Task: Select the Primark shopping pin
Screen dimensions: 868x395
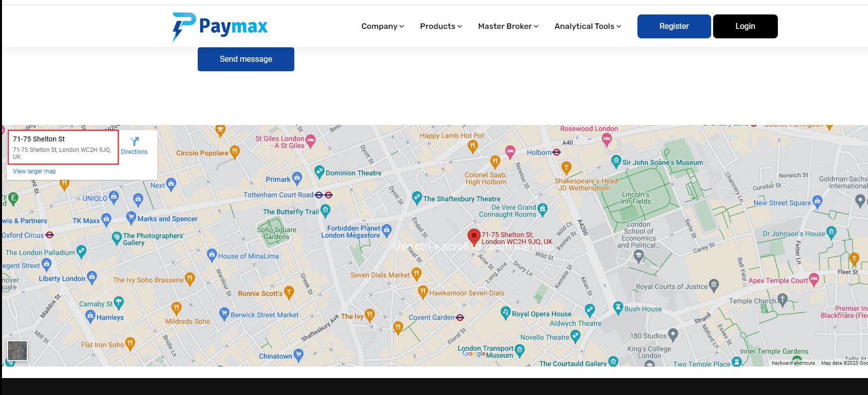Action: coord(297,178)
